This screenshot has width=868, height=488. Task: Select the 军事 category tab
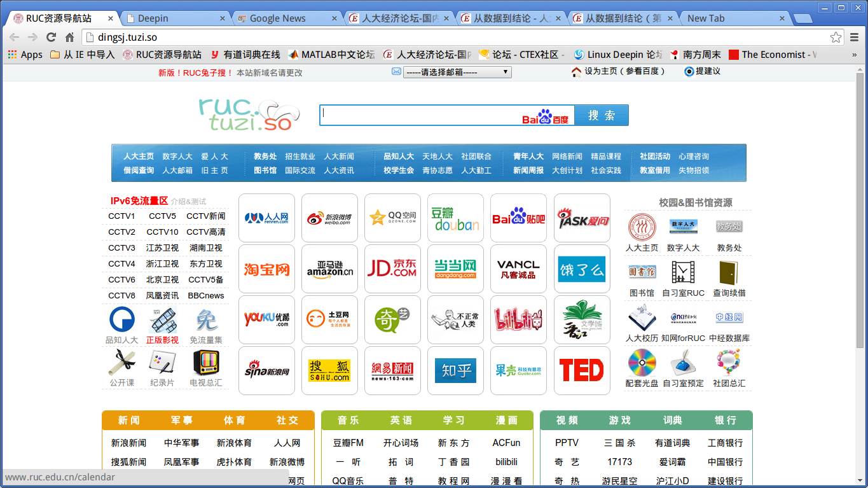tap(181, 421)
